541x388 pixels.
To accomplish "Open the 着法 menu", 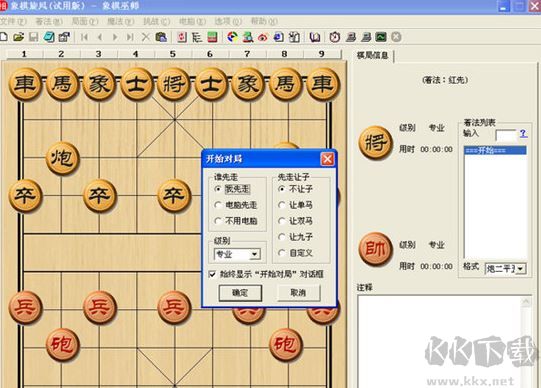I will click(49, 21).
